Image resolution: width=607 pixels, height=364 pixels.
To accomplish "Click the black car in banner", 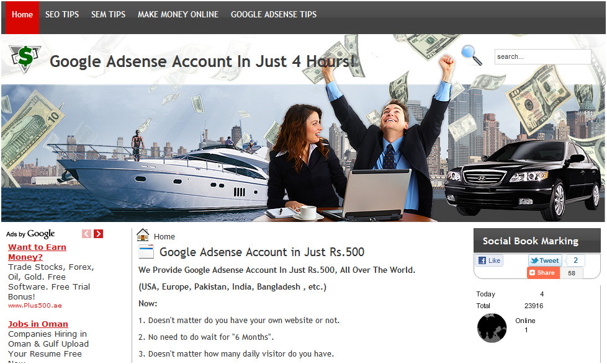I will 523,180.
